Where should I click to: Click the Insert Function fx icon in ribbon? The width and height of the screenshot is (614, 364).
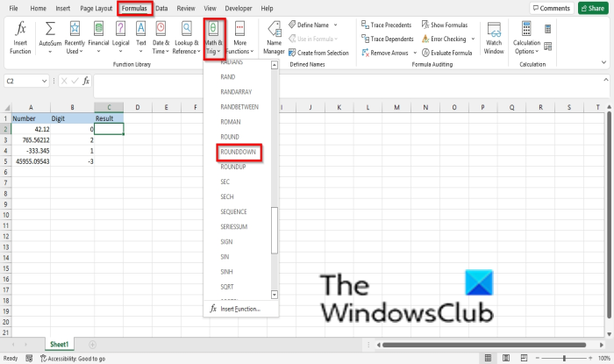[20, 29]
